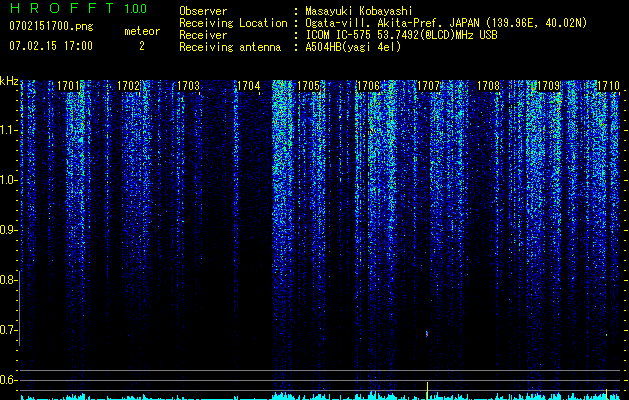Click the 0.8 kHz axis label
This screenshot has width=629, height=400.
pos(8,280)
